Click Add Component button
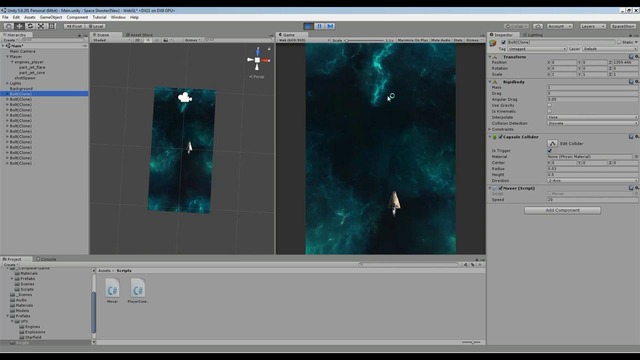This screenshot has width=640, height=360. click(x=562, y=210)
